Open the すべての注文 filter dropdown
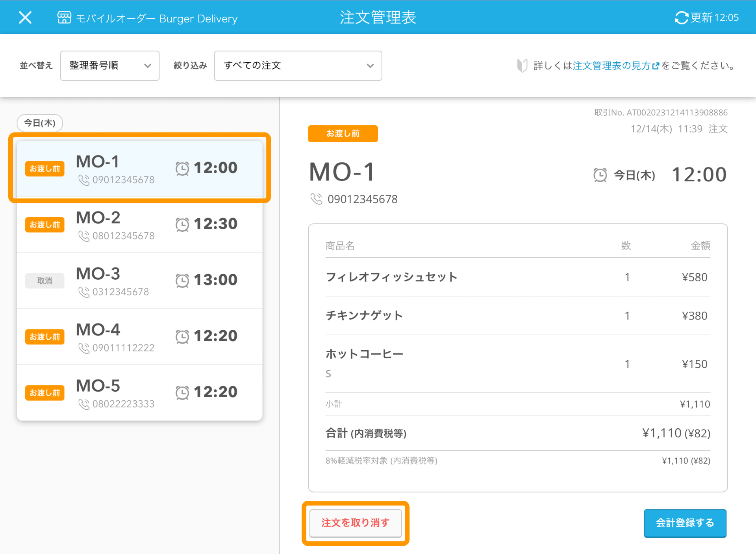This screenshot has width=756, height=554. (x=298, y=65)
